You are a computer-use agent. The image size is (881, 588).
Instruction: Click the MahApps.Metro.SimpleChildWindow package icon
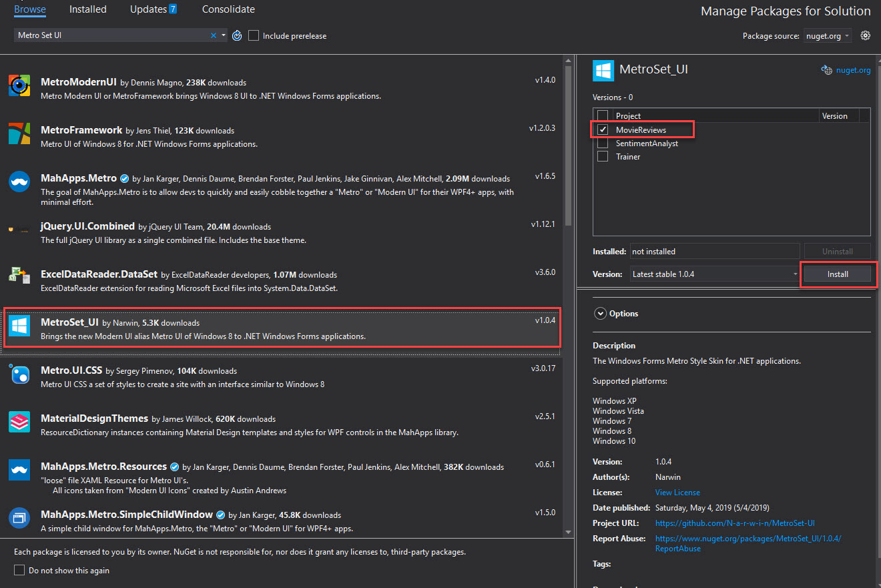19,518
